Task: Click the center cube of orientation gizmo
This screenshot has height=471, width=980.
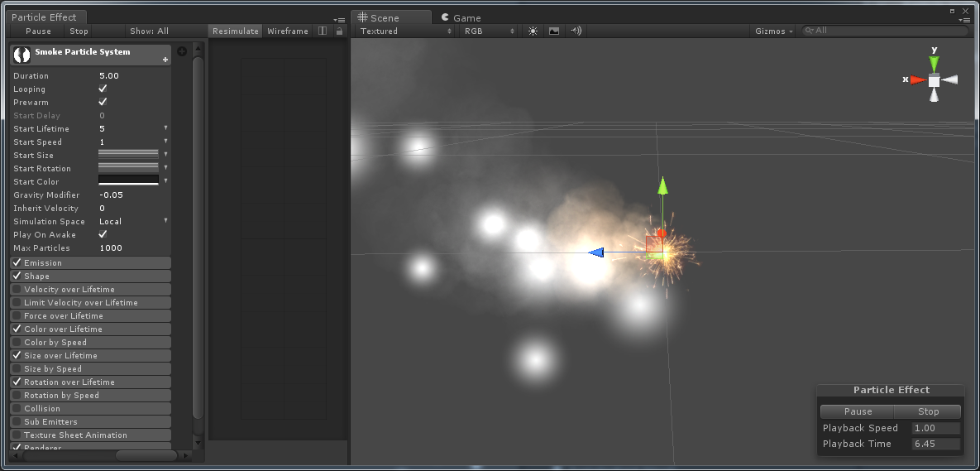Action: coord(934,80)
